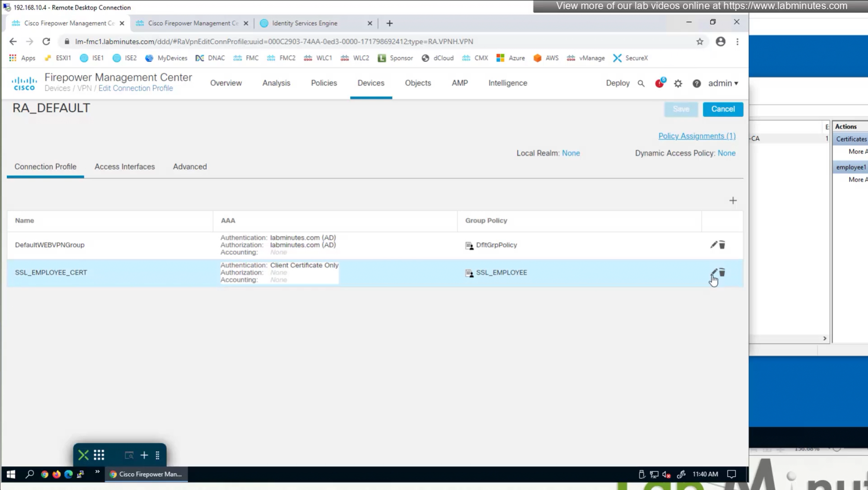The height and width of the screenshot is (490, 868).
Task: Open the Objects menu
Action: (417, 83)
